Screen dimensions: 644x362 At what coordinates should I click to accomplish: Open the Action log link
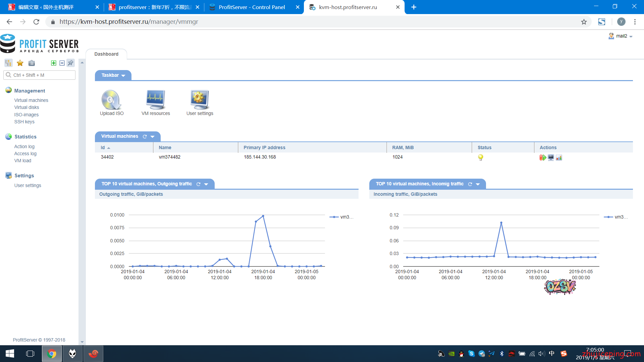pyautogui.click(x=24, y=146)
